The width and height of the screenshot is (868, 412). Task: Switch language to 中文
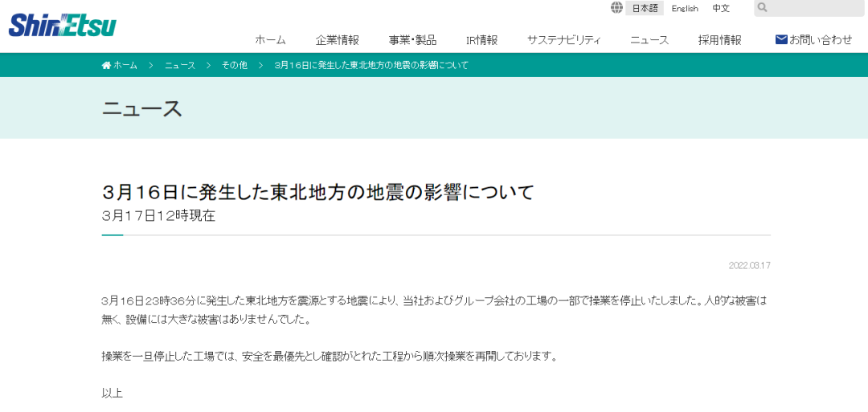pos(721,8)
